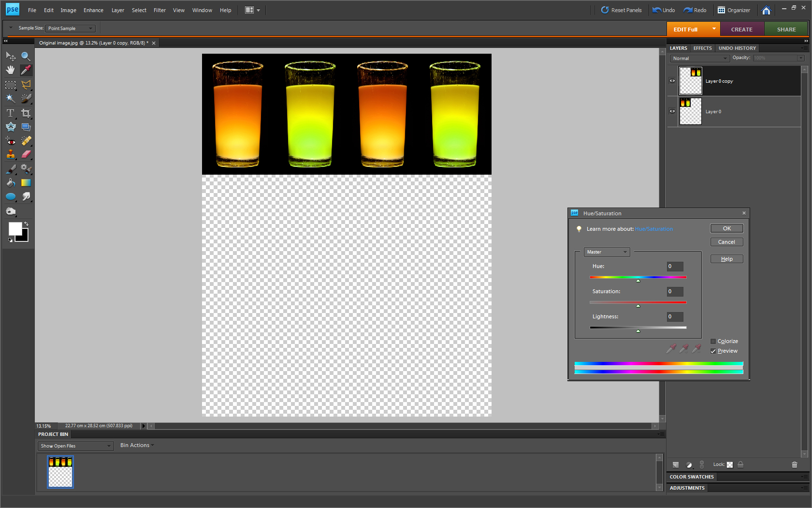Select the Smudge finger tool

[x=26, y=196]
